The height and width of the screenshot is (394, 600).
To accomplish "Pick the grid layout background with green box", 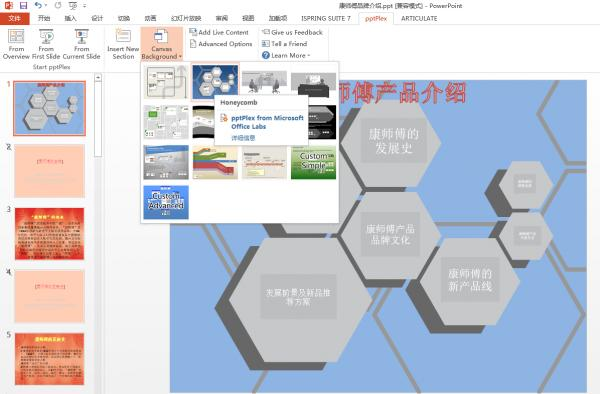I will (x=166, y=122).
